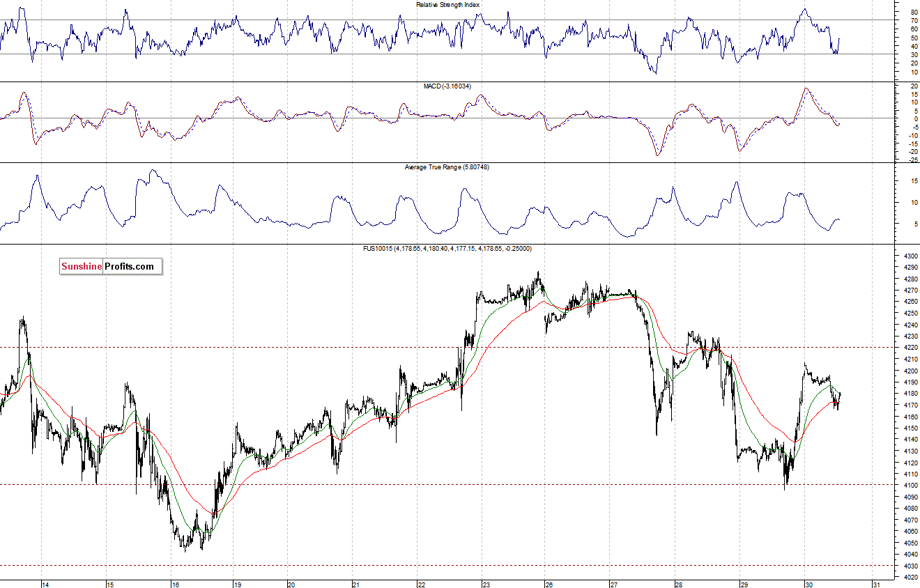Select date label 15 on time axis

[x=109, y=585]
